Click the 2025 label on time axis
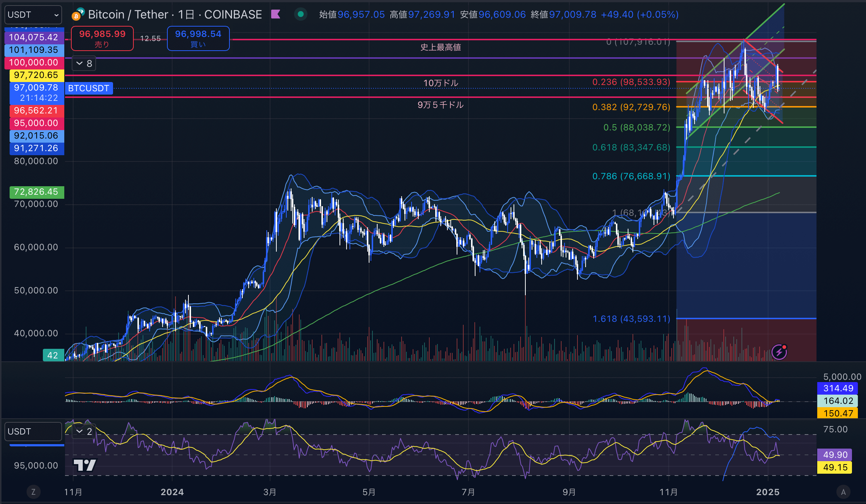Viewport: 866px width, 504px height. tap(768, 492)
